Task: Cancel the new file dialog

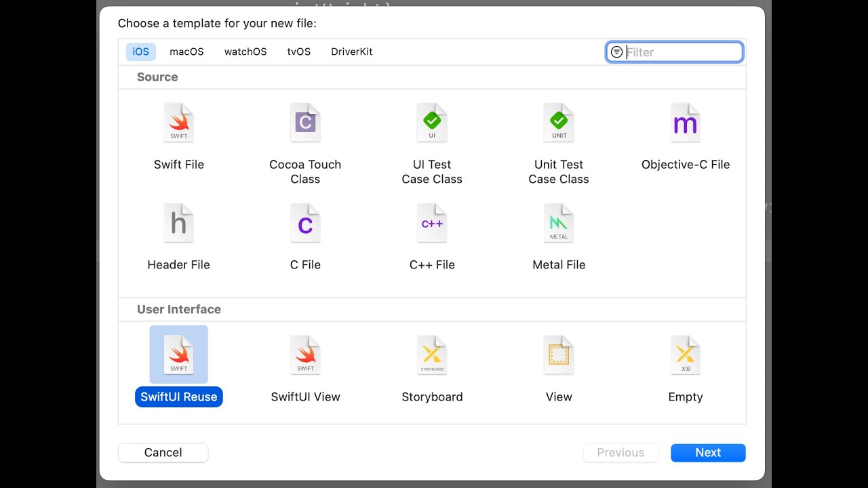Action: (163, 453)
